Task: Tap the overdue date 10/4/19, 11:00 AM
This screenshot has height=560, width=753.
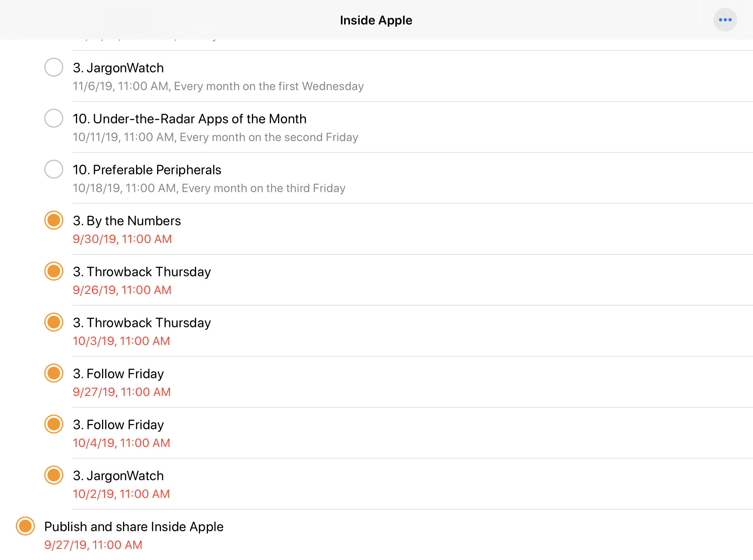Action: (121, 443)
